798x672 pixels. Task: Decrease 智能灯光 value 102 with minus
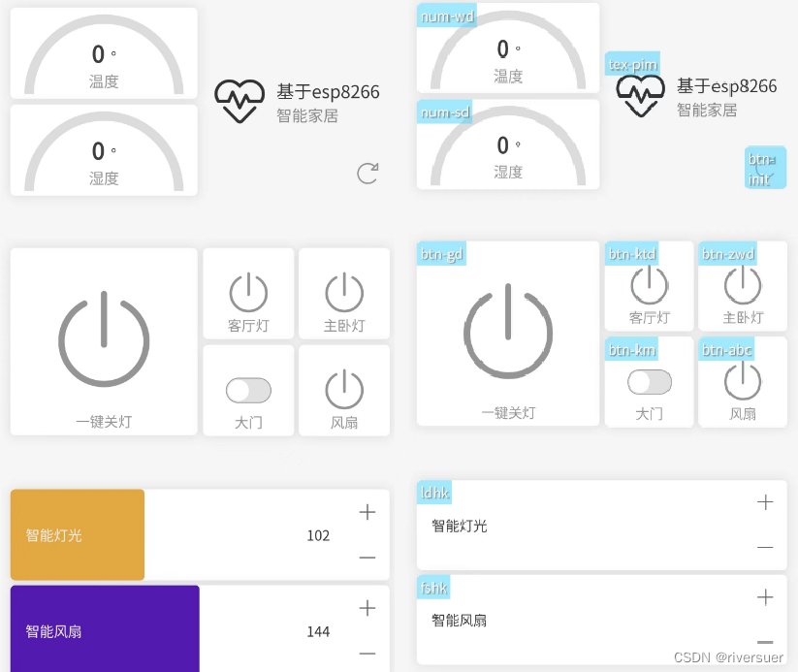(367, 558)
